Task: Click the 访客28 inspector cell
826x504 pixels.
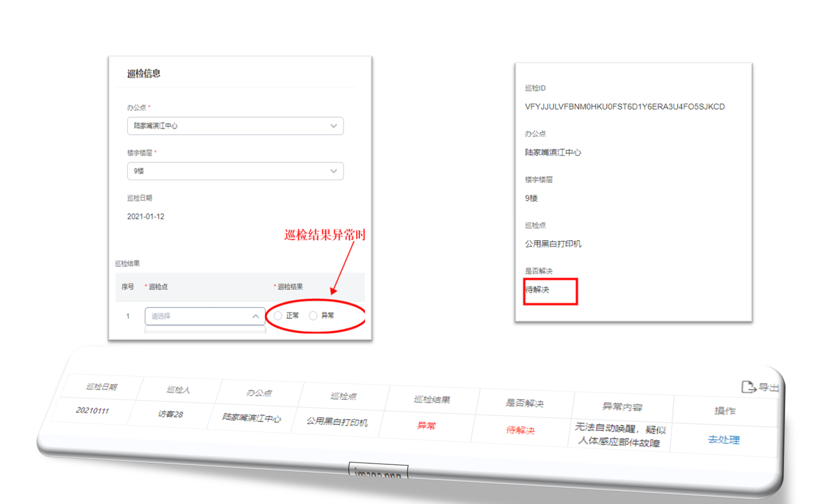Action: click(171, 414)
